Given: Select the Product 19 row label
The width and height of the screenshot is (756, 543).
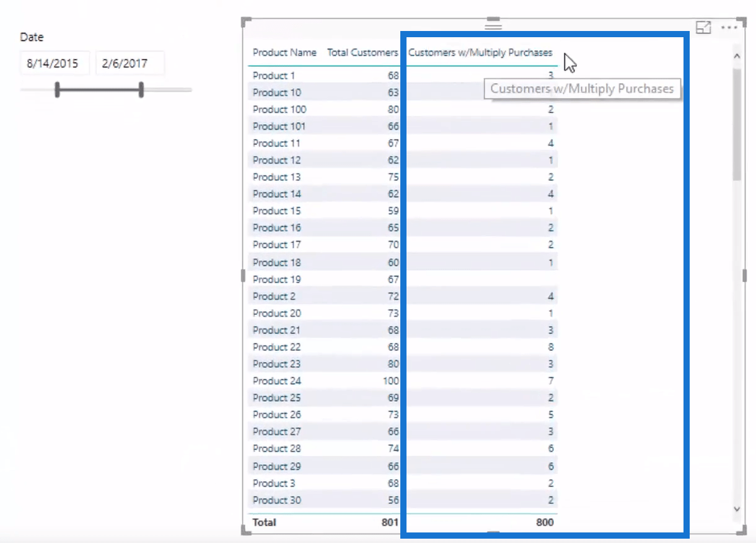Looking at the screenshot, I should point(277,279).
